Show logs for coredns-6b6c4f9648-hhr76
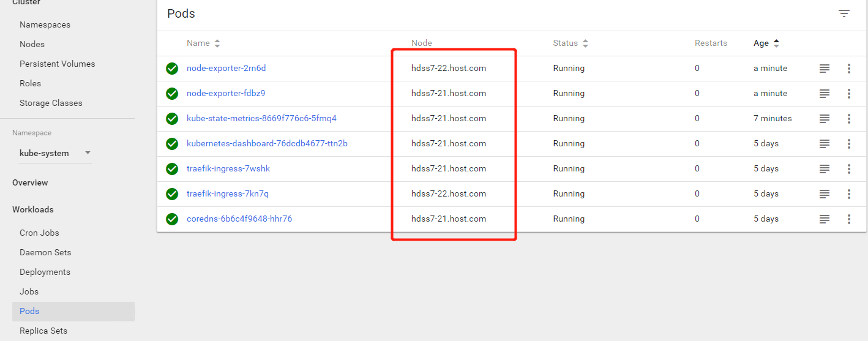The width and height of the screenshot is (868, 341). point(825,219)
